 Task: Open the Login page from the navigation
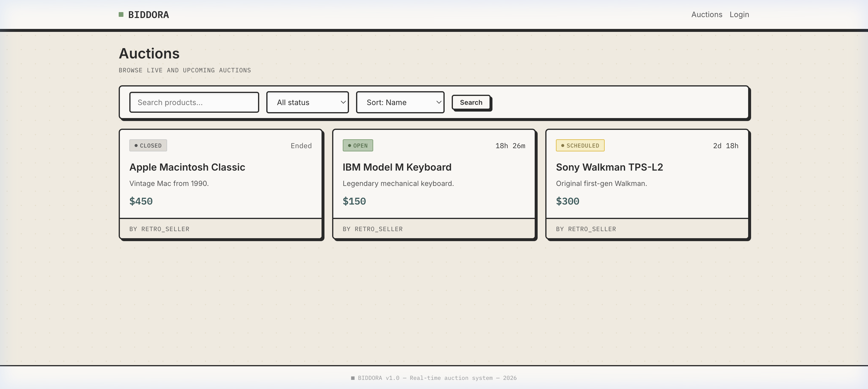click(739, 14)
